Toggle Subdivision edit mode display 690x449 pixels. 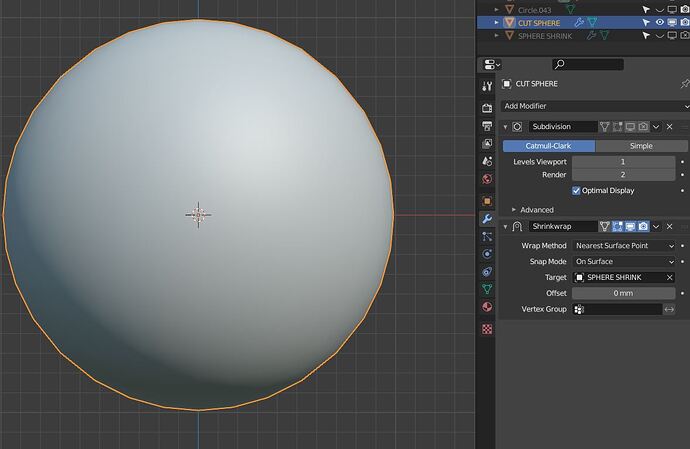(x=617, y=127)
